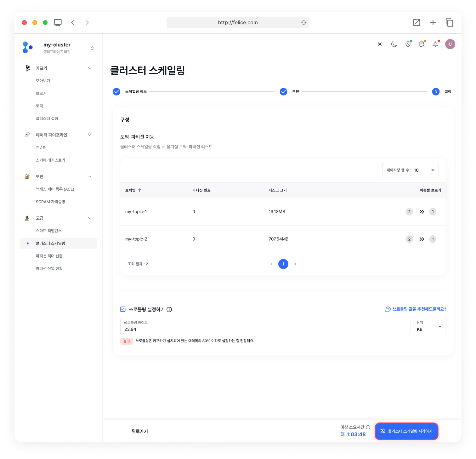Open 모아보기 in sidebar
This screenshot has width=476, height=459.
[43, 81]
